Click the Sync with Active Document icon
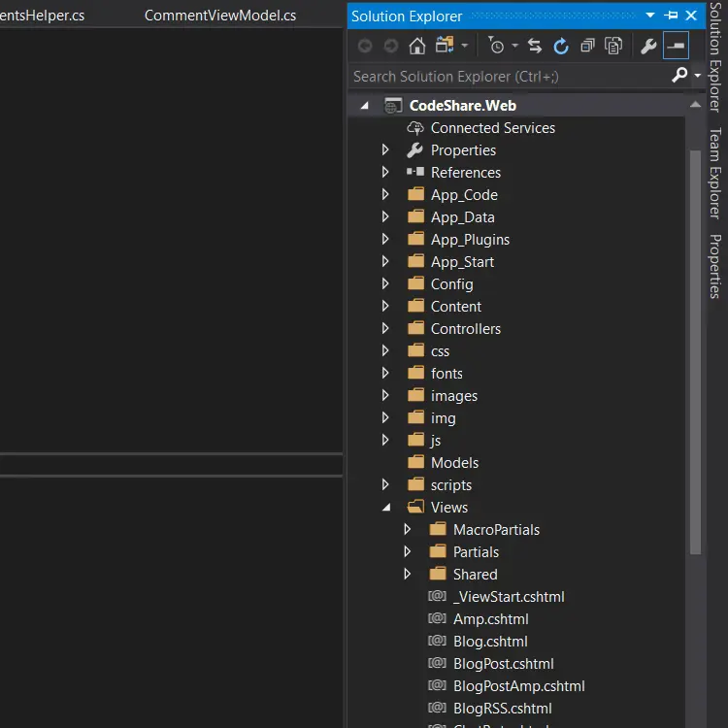Viewport: 728px width, 728px height. click(x=535, y=46)
